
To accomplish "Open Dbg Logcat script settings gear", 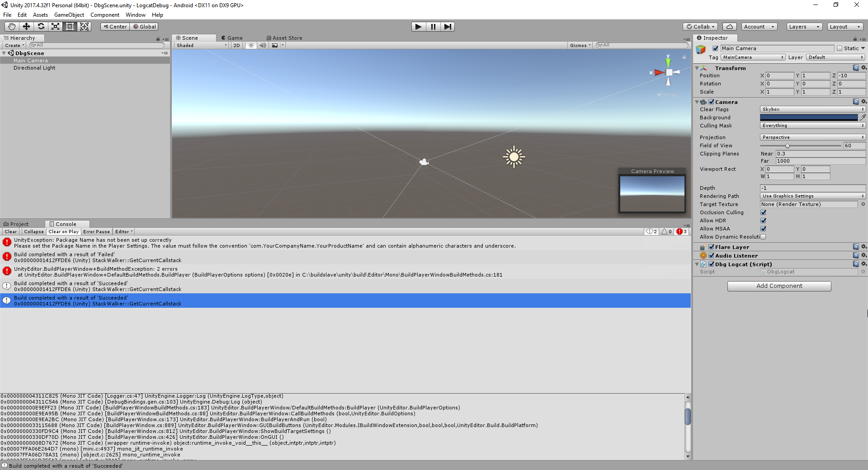I will 864,264.
